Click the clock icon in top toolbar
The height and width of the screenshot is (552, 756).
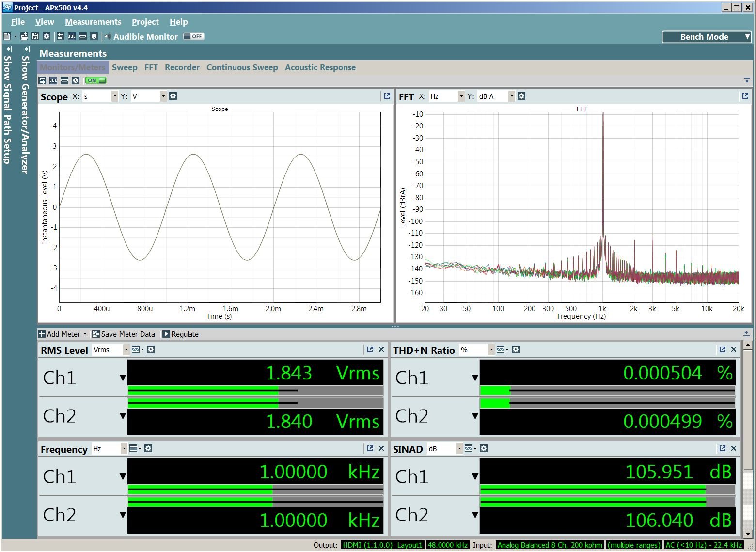94,36
